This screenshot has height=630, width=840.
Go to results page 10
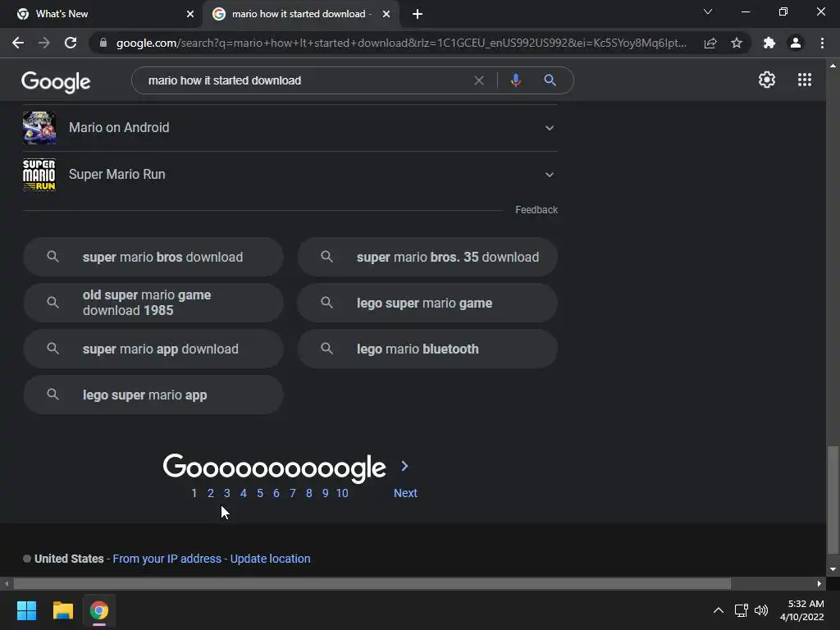[342, 493]
